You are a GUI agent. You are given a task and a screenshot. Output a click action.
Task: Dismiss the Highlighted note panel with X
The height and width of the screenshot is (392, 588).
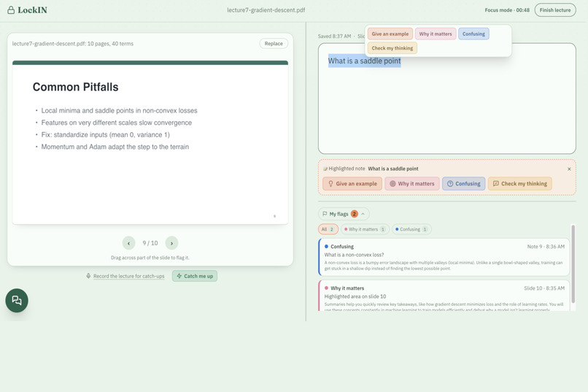(569, 169)
